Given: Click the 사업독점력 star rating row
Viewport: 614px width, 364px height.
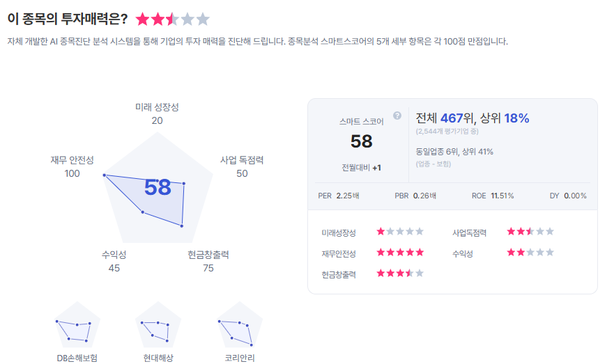Looking at the screenshot, I should (530, 232).
